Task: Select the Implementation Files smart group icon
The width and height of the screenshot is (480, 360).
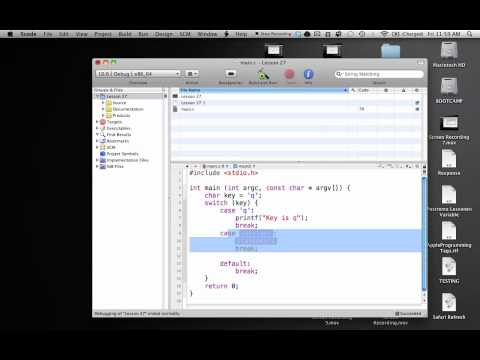Action: click(103, 160)
